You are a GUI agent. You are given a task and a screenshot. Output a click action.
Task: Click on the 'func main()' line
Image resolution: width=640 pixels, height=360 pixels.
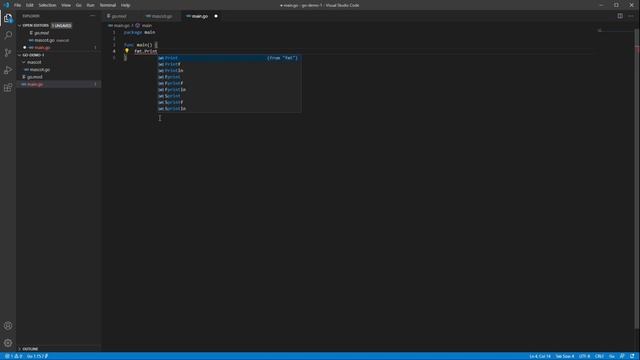point(141,45)
